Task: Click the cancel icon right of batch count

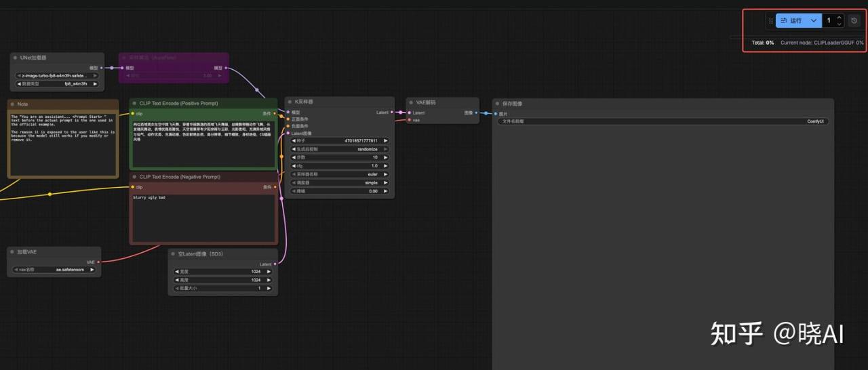Action: 854,21
